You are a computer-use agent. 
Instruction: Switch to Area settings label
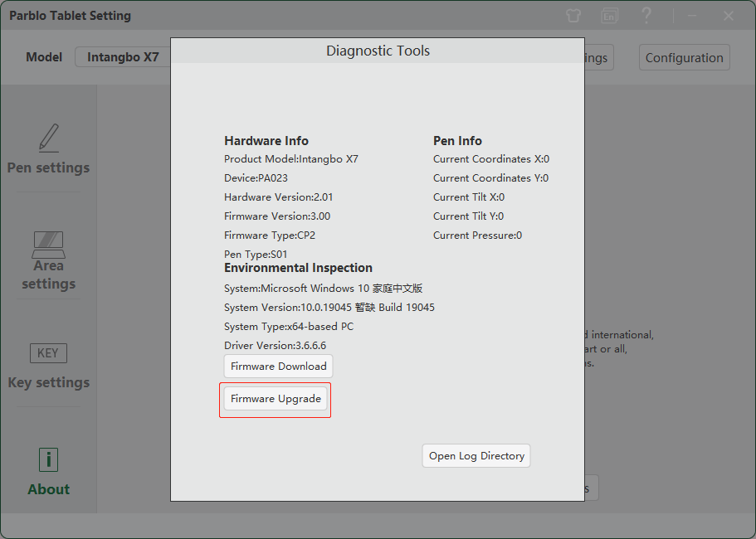[48, 274]
